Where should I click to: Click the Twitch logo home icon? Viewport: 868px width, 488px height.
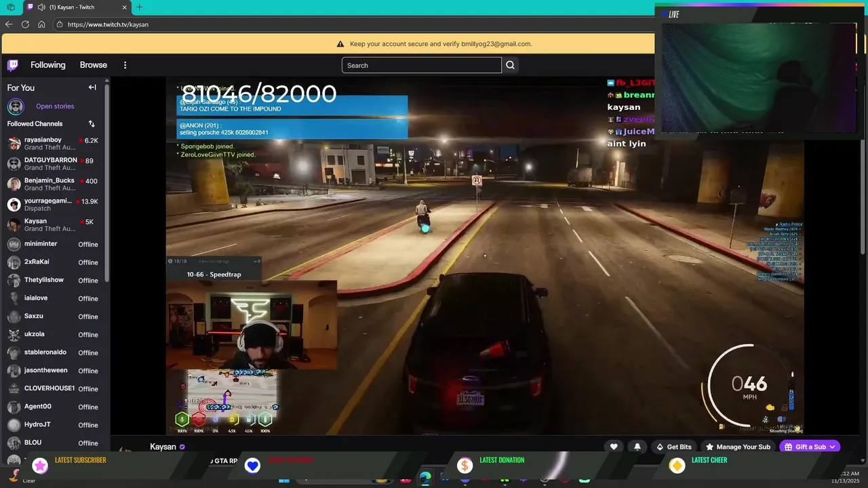[x=13, y=65]
